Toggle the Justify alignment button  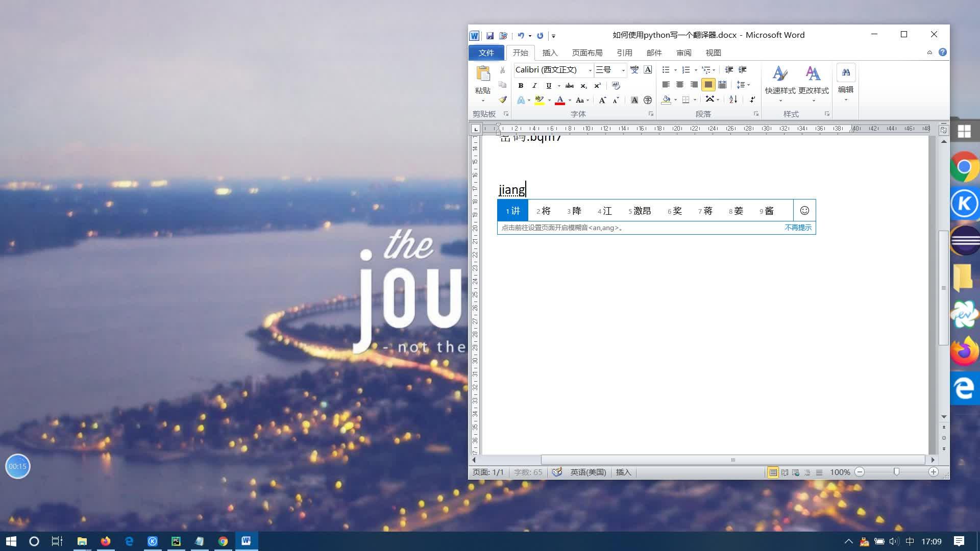tap(708, 85)
